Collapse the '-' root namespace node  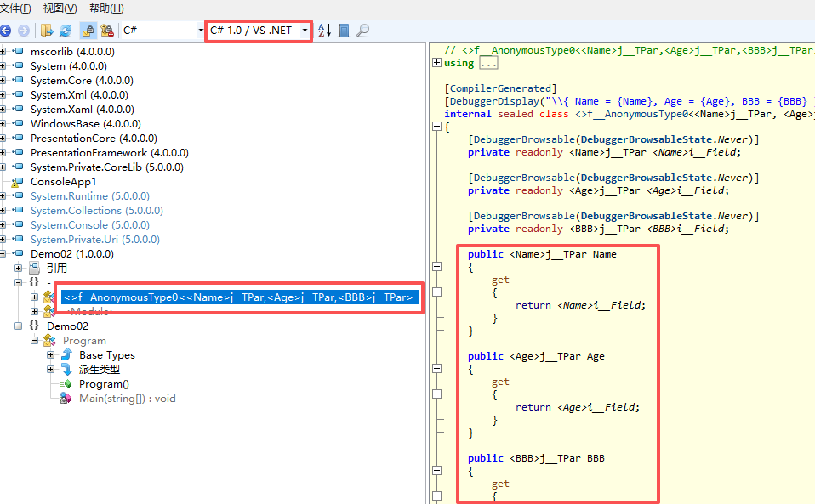[18, 282]
